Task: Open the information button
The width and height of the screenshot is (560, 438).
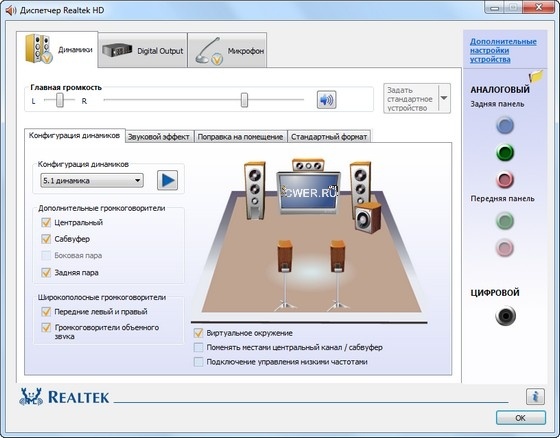Action: (535, 397)
